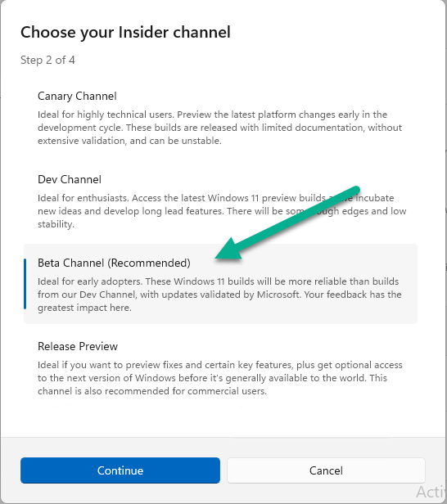This screenshot has width=447, height=504.
Task: Click the Cancel button
Action: 326,470
